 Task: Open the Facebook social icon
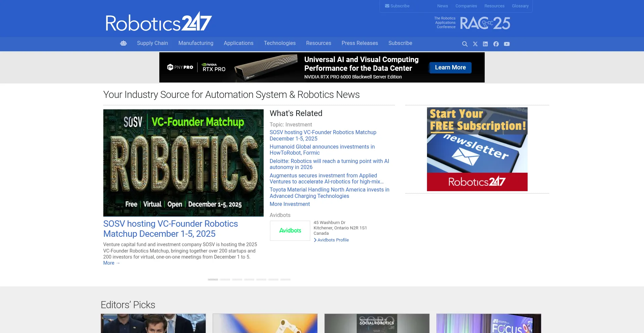(x=496, y=44)
